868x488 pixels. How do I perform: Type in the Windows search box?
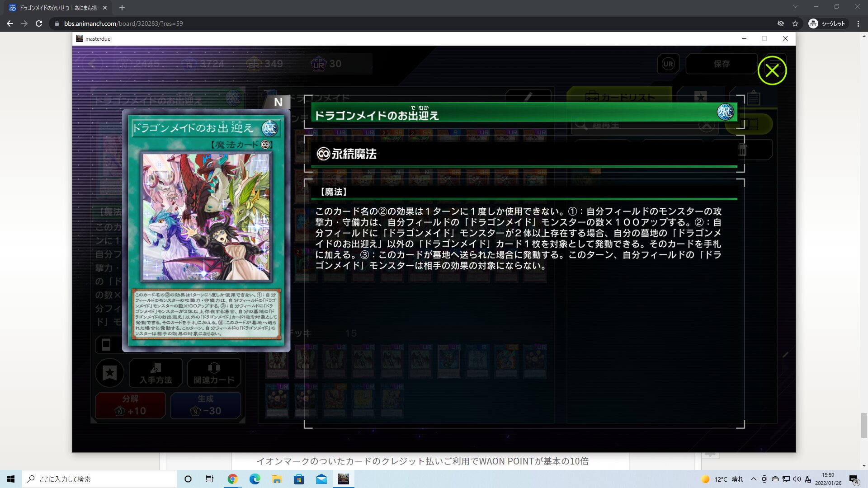[99, 479]
